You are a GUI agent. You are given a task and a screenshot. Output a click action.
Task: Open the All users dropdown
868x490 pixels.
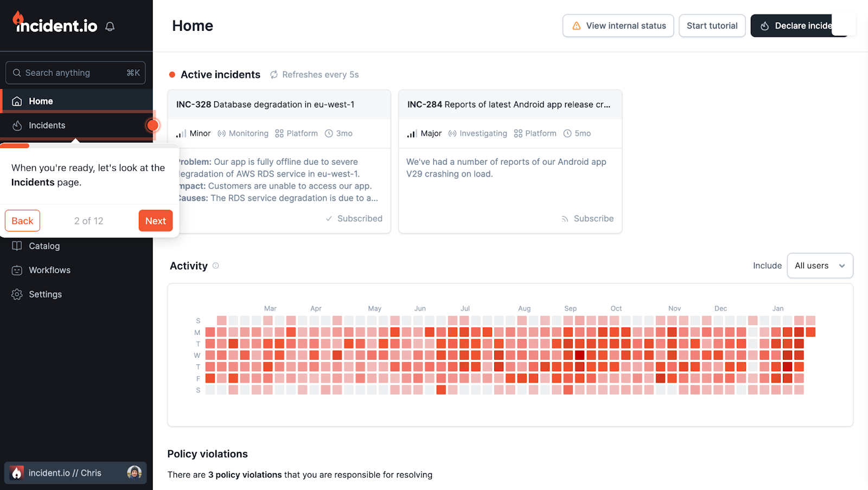[x=820, y=266]
